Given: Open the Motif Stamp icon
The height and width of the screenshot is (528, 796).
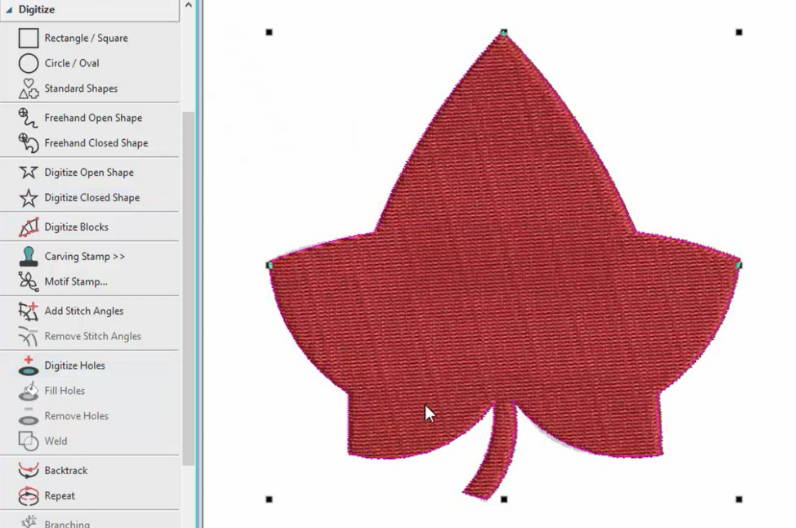Looking at the screenshot, I should click(x=28, y=281).
